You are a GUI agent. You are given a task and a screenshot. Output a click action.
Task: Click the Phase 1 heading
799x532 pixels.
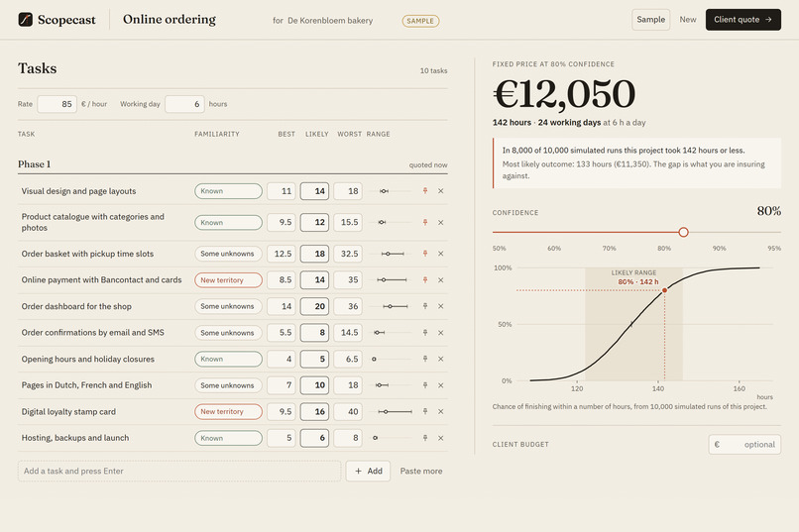coord(34,163)
